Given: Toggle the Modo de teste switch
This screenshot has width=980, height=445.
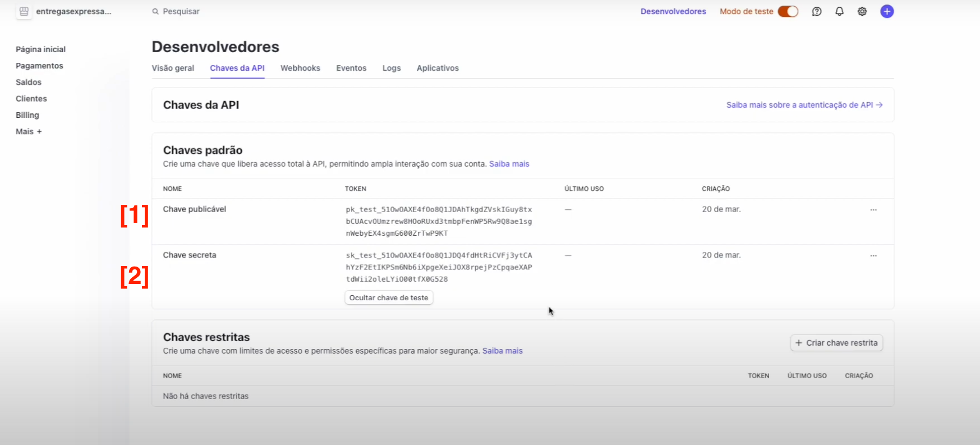Looking at the screenshot, I should [788, 11].
